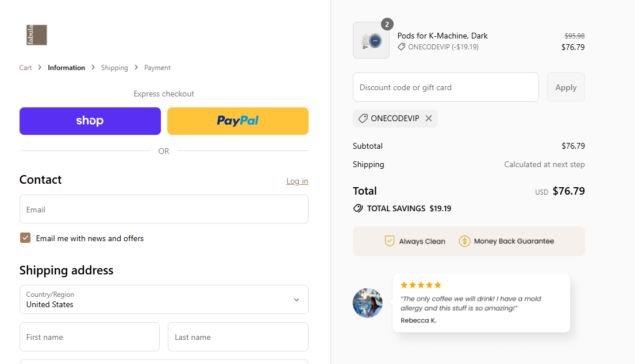Click the tag icon on the ONECODEVIP pill

tap(363, 118)
